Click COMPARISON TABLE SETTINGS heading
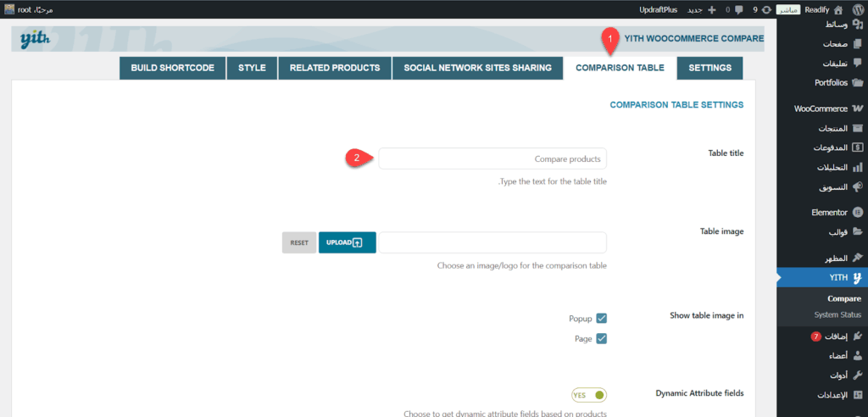This screenshot has width=868, height=417. [676, 104]
